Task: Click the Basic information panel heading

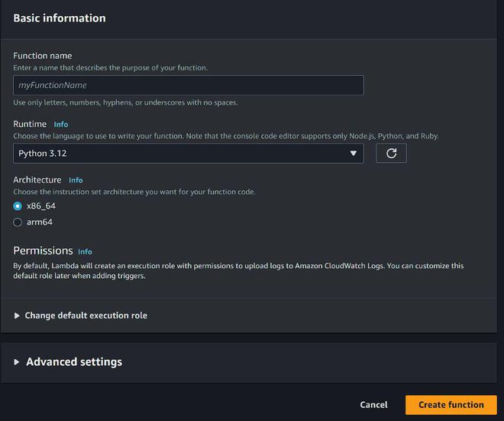Action: 60,18
